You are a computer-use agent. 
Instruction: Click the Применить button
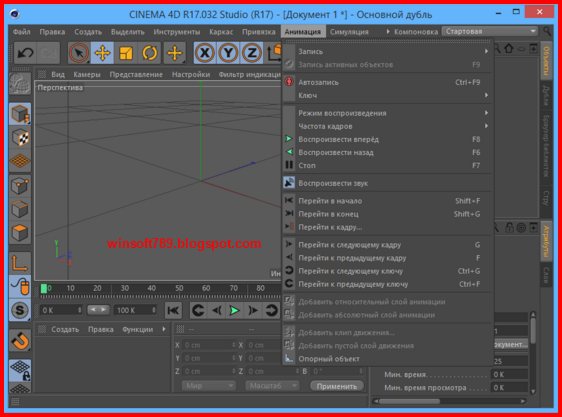coord(337,386)
